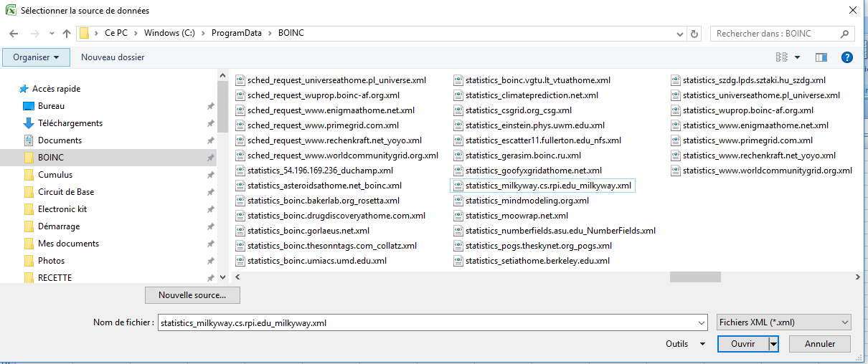
Task: Open the Organiser menu
Action: [37, 57]
